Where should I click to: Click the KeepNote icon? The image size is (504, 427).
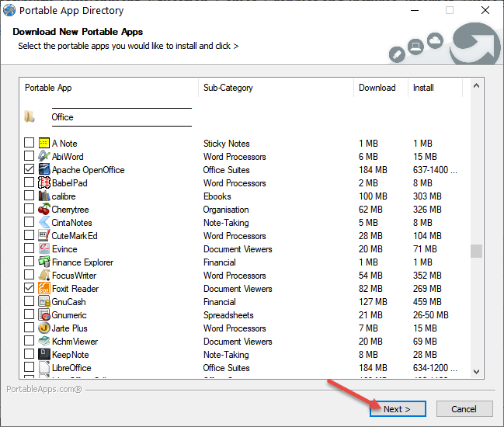44,354
